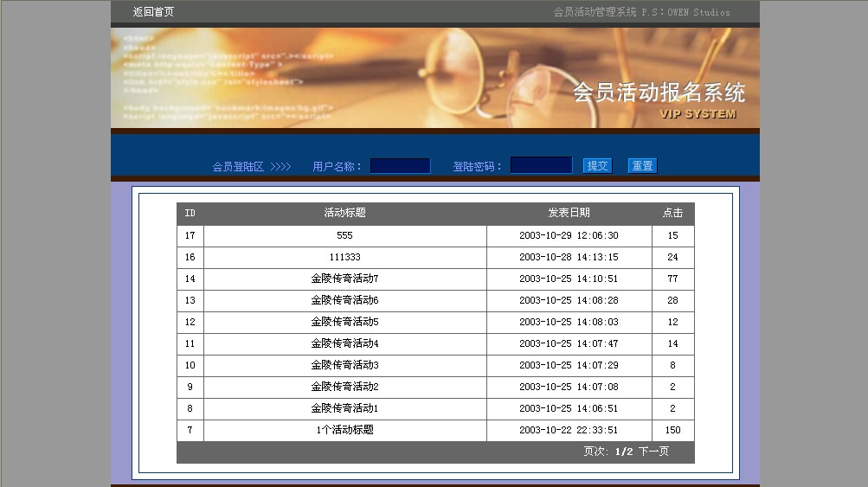Select the 发表日期 column header
The width and height of the screenshot is (868, 487).
569,213
